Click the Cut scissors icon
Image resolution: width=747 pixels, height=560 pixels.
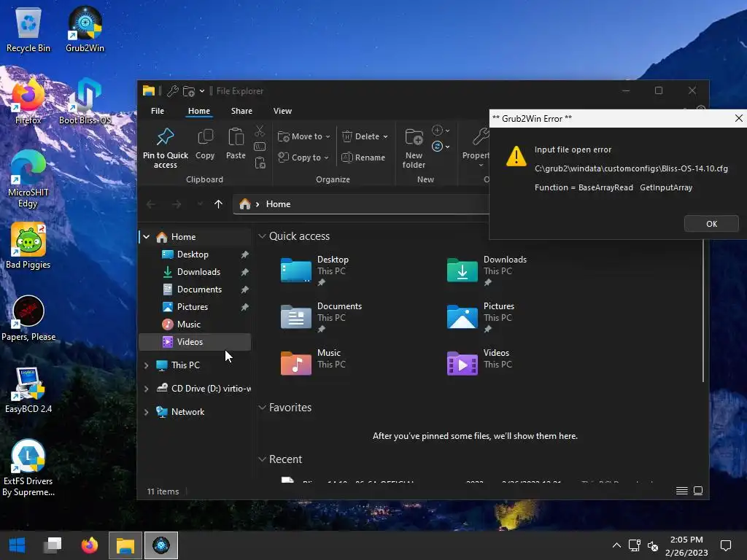tap(260, 131)
